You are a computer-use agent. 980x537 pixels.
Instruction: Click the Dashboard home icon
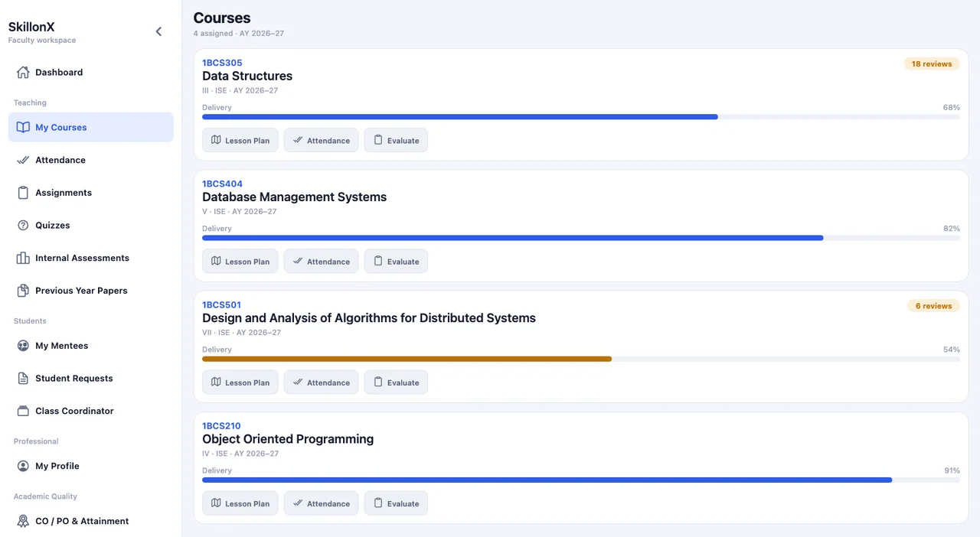23,72
